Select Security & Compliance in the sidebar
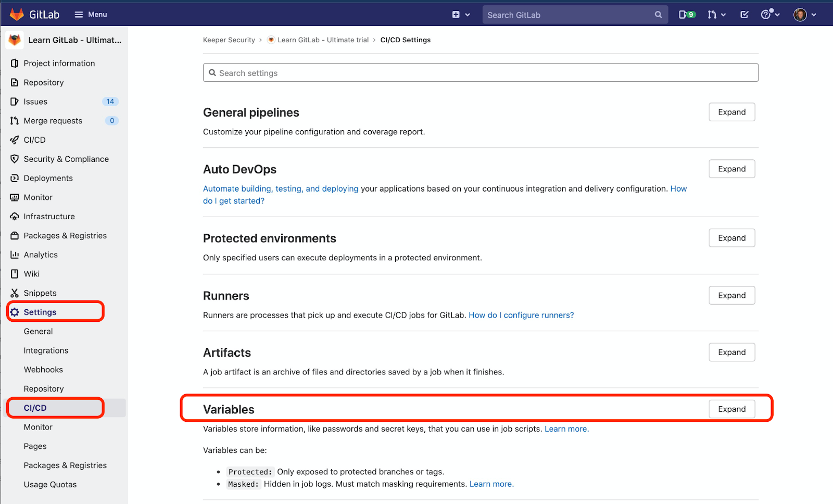 click(x=66, y=159)
